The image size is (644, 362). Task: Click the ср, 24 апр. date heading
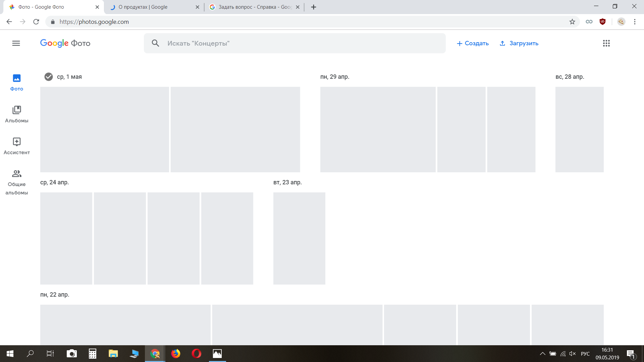54,182
